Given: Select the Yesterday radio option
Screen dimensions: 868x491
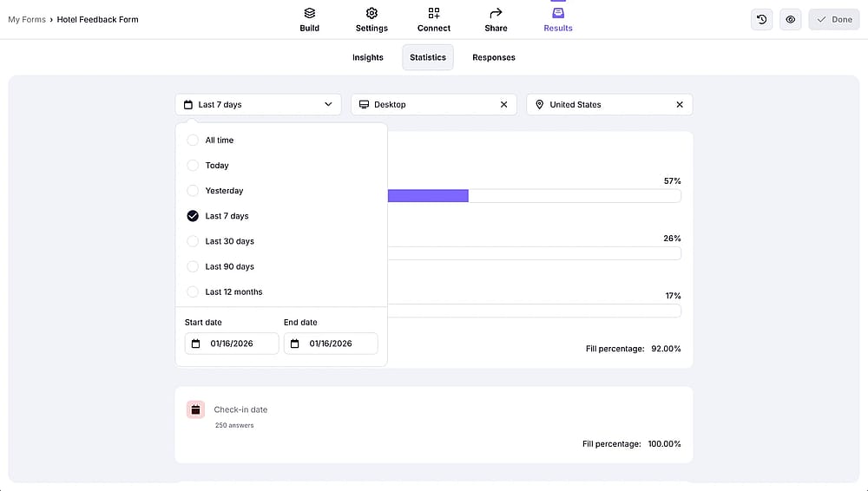Looking at the screenshot, I should tap(193, 191).
